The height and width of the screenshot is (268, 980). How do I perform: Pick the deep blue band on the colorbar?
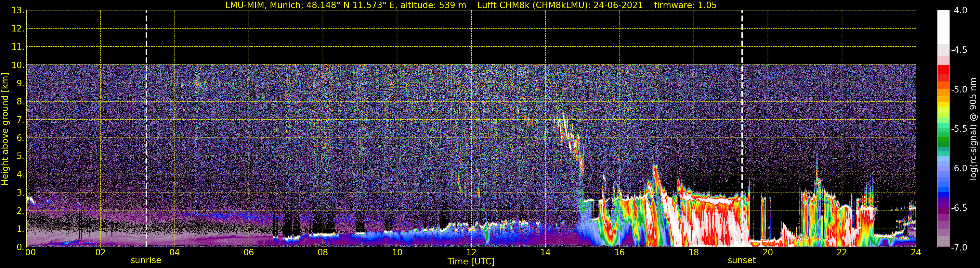click(943, 195)
